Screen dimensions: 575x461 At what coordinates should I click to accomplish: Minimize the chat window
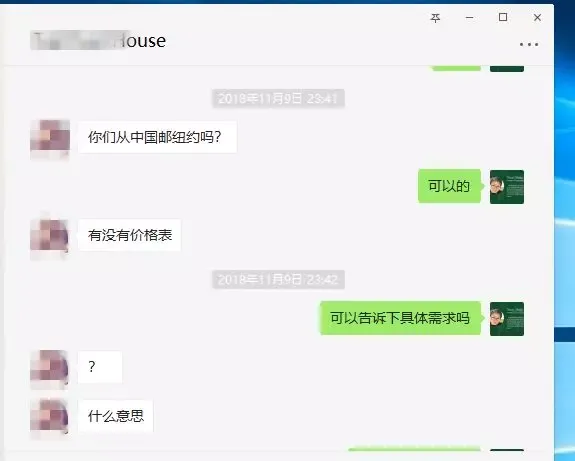click(x=469, y=18)
